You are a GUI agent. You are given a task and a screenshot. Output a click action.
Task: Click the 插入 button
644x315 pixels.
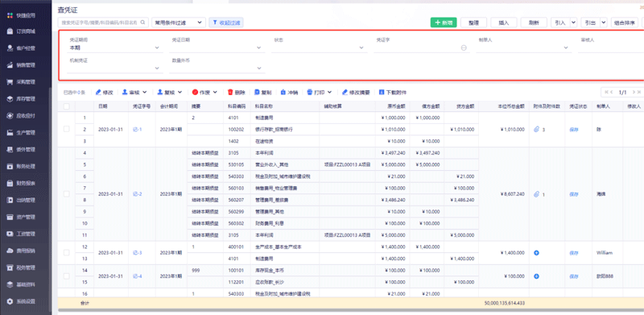coord(504,23)
